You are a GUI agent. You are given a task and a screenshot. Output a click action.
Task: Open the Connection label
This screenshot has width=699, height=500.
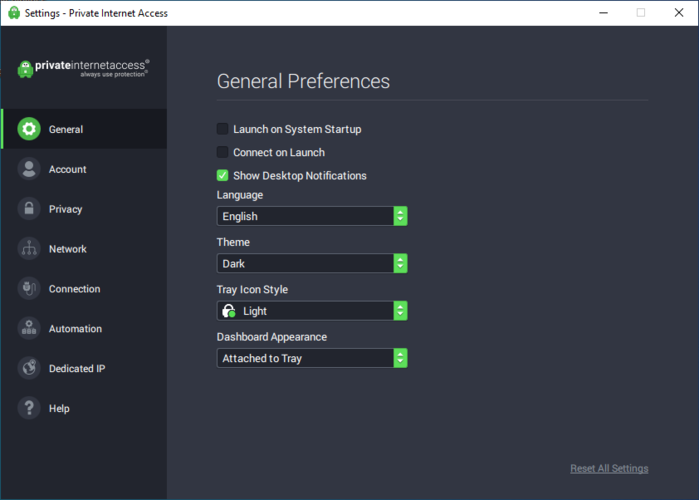pos(74,289)
